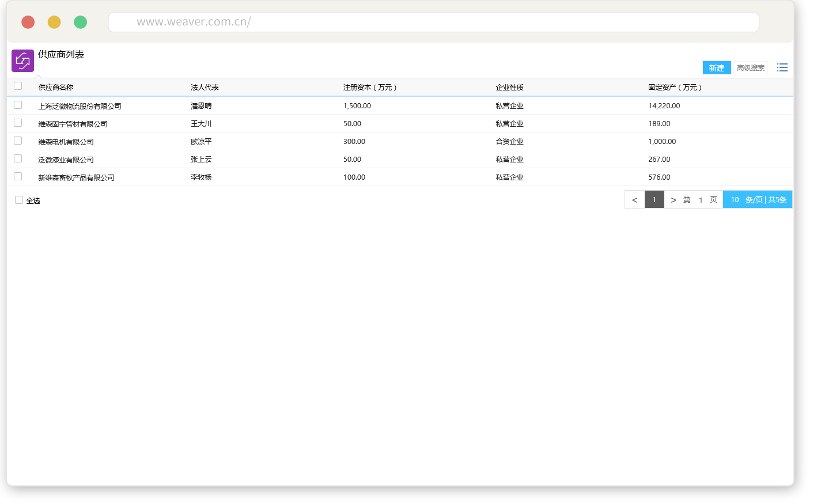This screenshot has height=504, width=821.
Task: Click the red window close dot
Action: click(x=28, y=22)
